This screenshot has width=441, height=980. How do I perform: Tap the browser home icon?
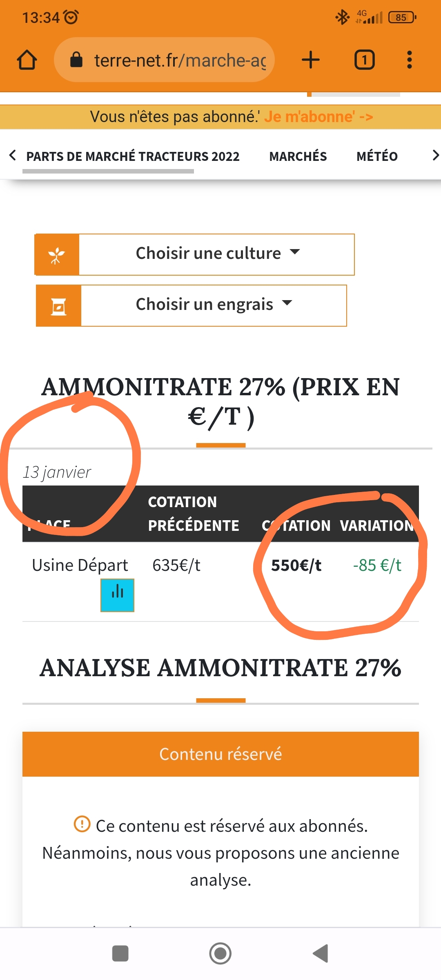[27, 60]
